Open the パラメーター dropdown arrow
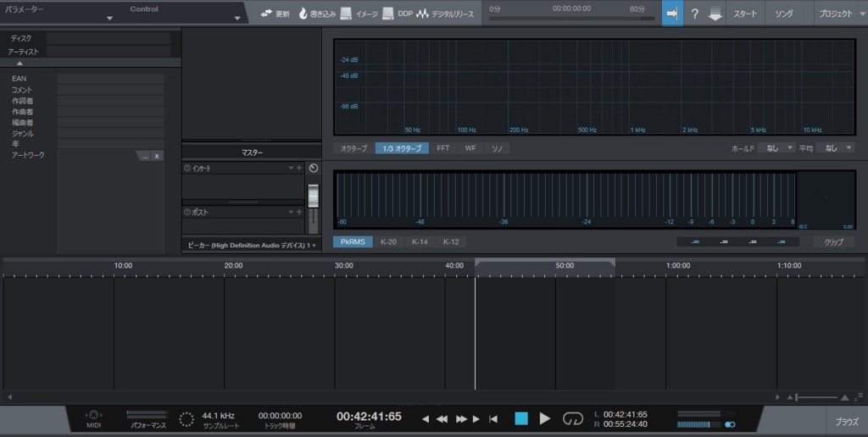This screenshot has height=437, width=868. pyautogui.click(x=109, y=19)
